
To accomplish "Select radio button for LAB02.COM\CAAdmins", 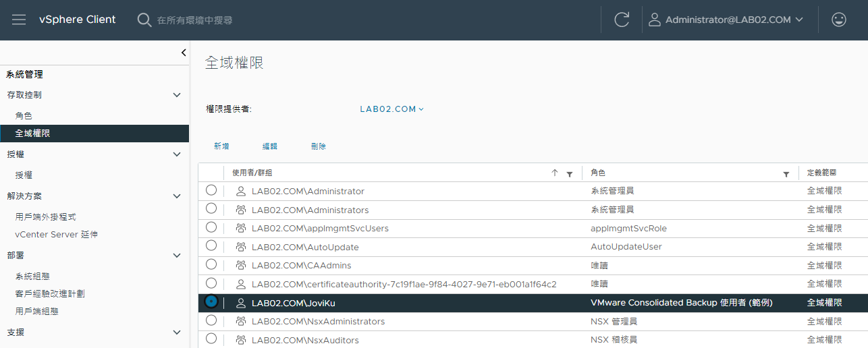I will (211, 264).
